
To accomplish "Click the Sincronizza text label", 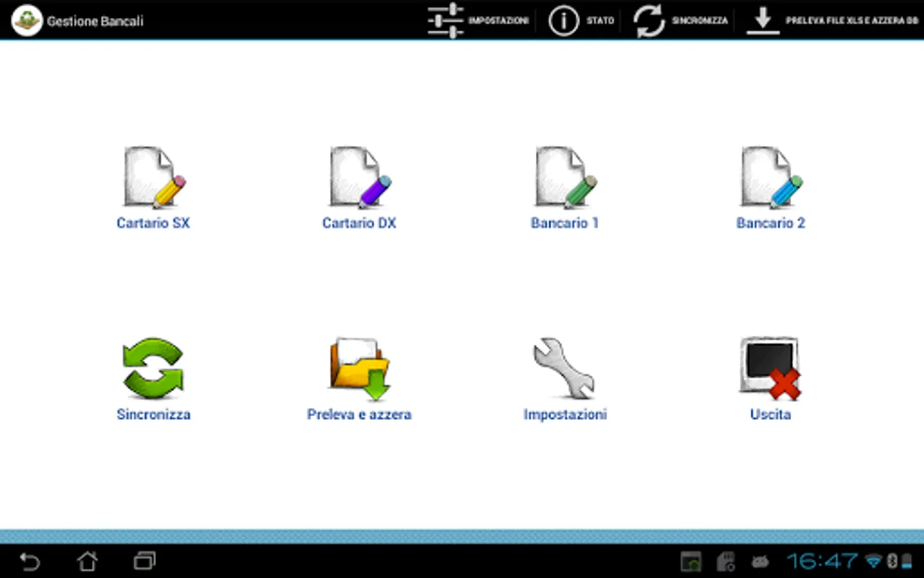I will coord(153,414).
